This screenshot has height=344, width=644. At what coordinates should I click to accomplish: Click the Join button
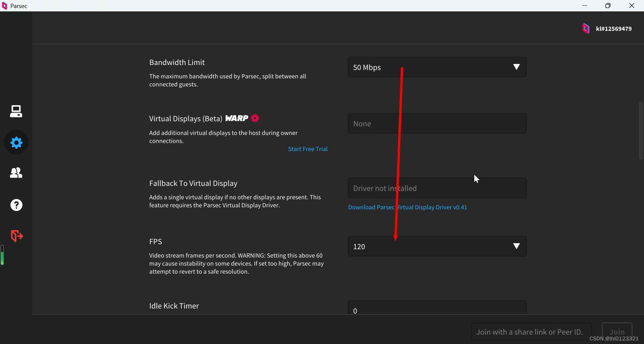pos(617,332)
